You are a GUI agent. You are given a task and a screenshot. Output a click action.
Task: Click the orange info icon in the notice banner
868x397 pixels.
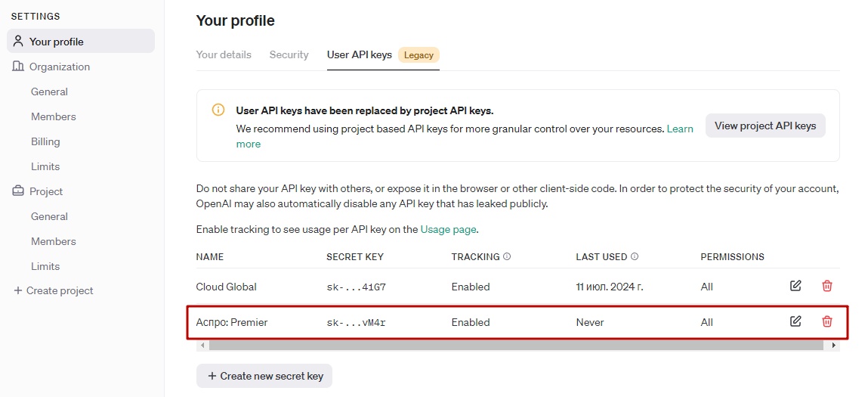point(218,110)
